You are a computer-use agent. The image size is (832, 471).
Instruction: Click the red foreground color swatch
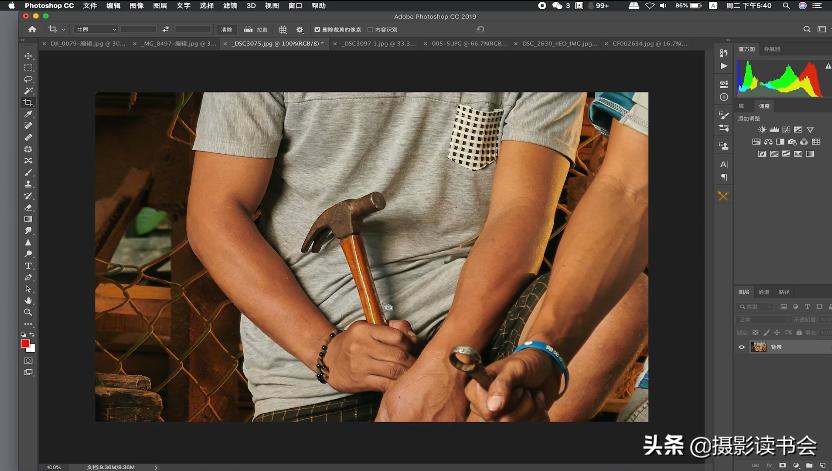[25, 343]
